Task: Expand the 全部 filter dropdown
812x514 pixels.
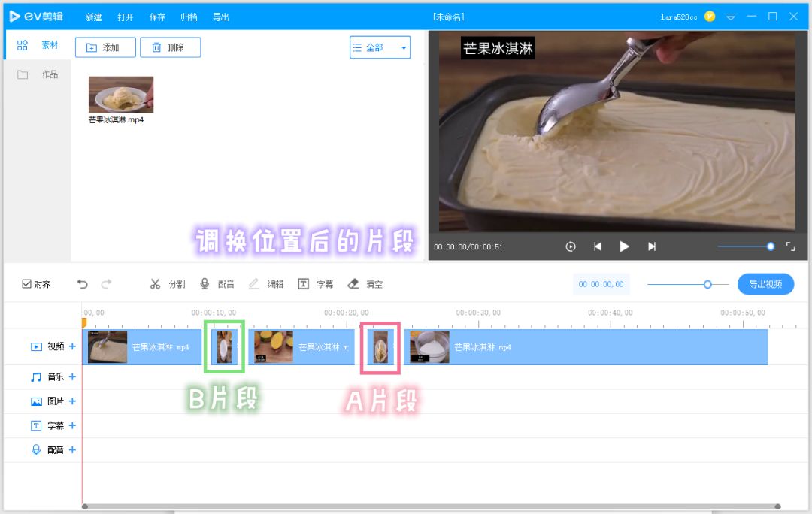Action: click(380, 47)
